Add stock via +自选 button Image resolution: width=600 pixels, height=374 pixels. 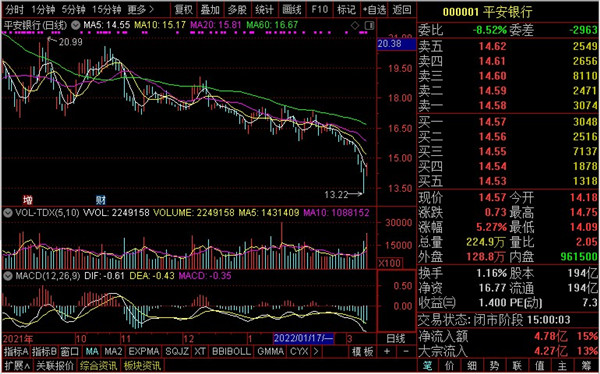click(x=374, y=9)
